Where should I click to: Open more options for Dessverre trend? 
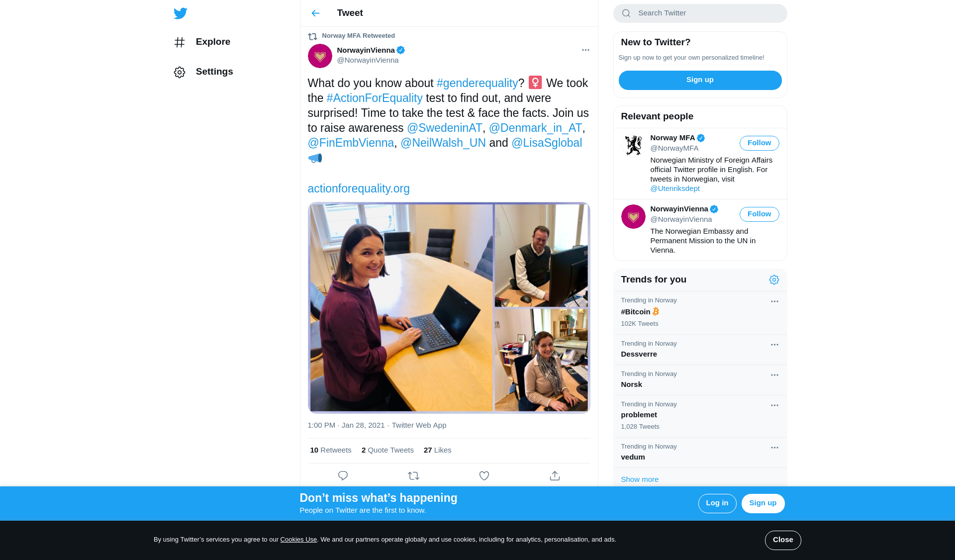tap(774, 345)
